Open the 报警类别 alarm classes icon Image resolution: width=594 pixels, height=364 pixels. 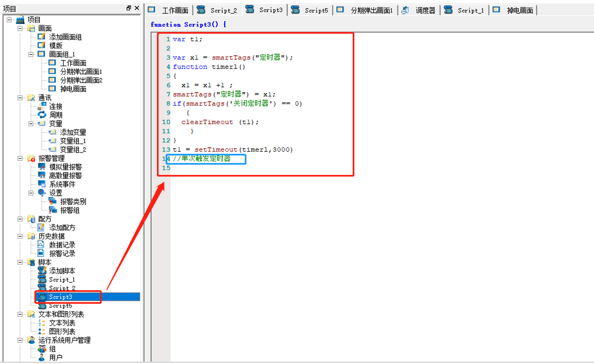pos(52,201)
